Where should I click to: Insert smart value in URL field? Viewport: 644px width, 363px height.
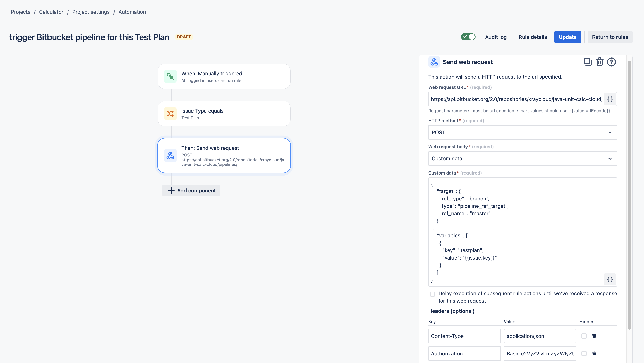pyautogui.click(x=610, y=99)
